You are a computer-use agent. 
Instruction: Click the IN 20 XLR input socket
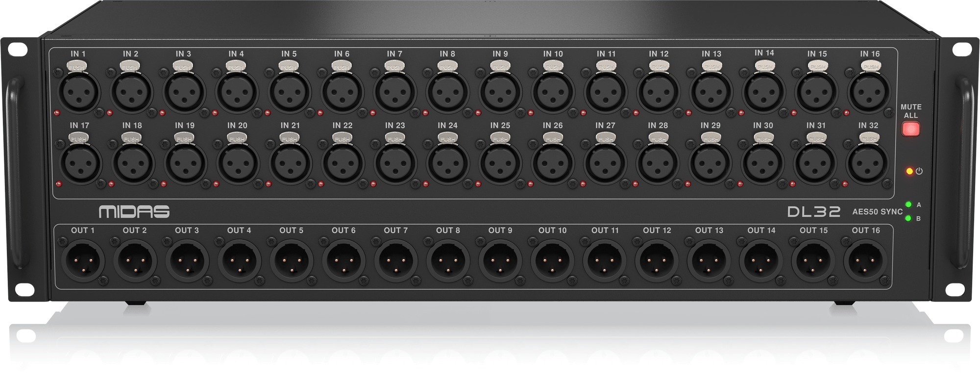click(x=238, y=164)
